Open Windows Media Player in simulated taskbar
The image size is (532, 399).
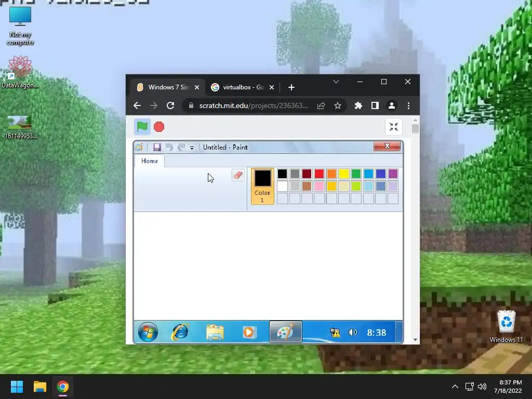(x=249, y=332)
